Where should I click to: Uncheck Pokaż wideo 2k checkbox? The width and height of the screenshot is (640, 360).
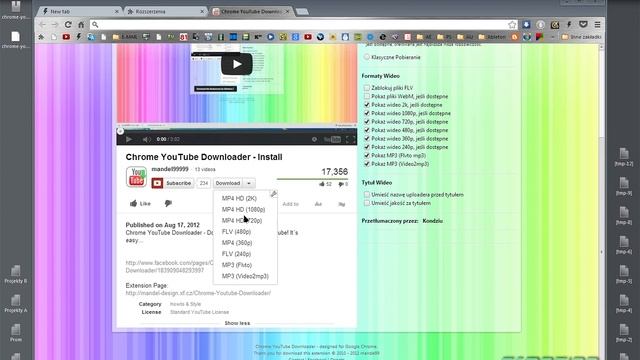pyautogui.click(x=367, y=105)
